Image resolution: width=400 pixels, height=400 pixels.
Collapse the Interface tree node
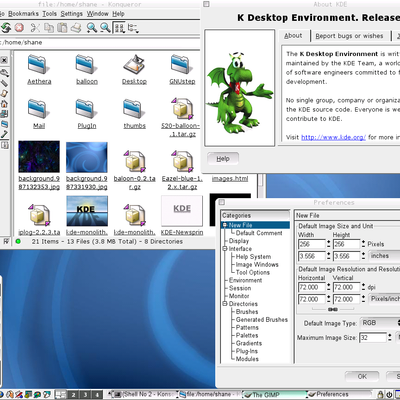(225, 249)
